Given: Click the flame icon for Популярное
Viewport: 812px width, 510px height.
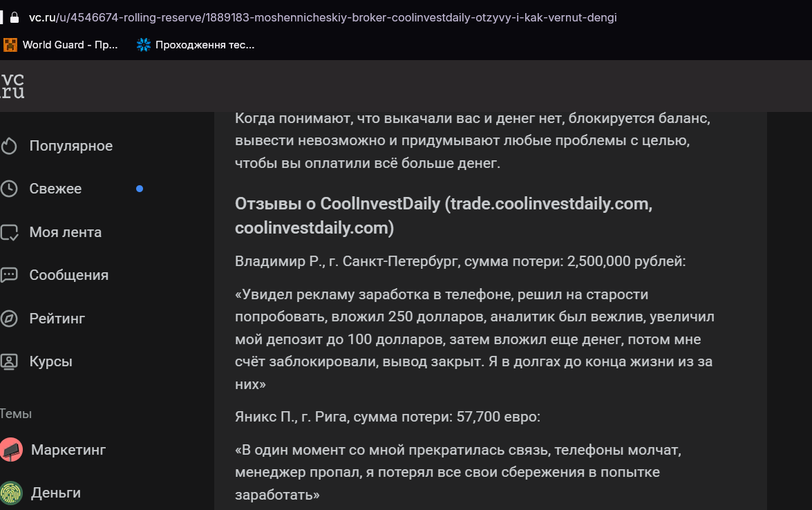Looking at the screenshot, I should tap(9, 146).
